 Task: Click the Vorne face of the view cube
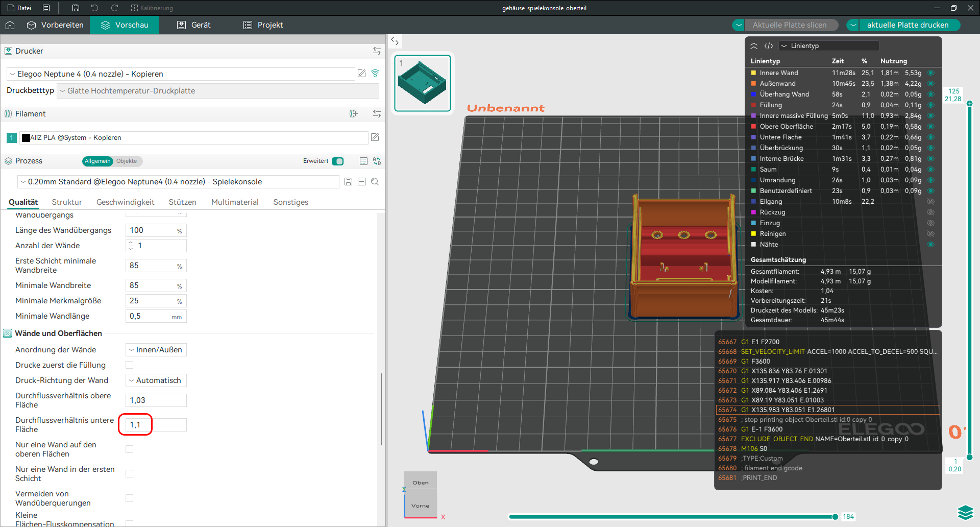pyautogui.click(x=421, y=506)
